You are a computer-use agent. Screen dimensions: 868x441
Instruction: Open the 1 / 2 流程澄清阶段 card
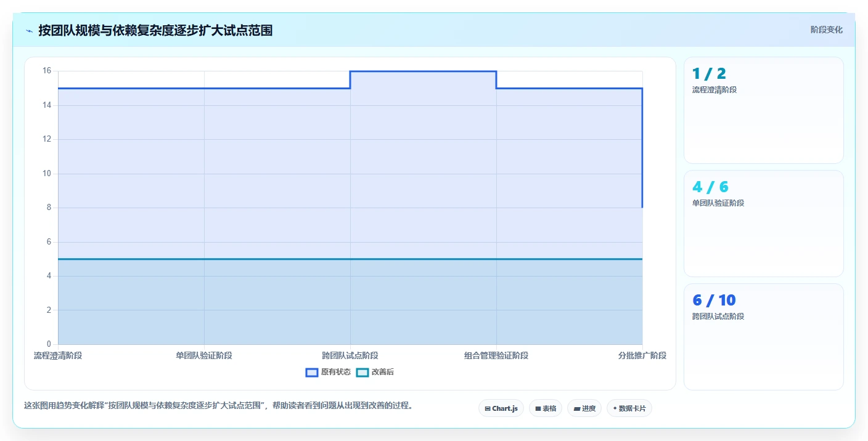click(x=764, y=110)
